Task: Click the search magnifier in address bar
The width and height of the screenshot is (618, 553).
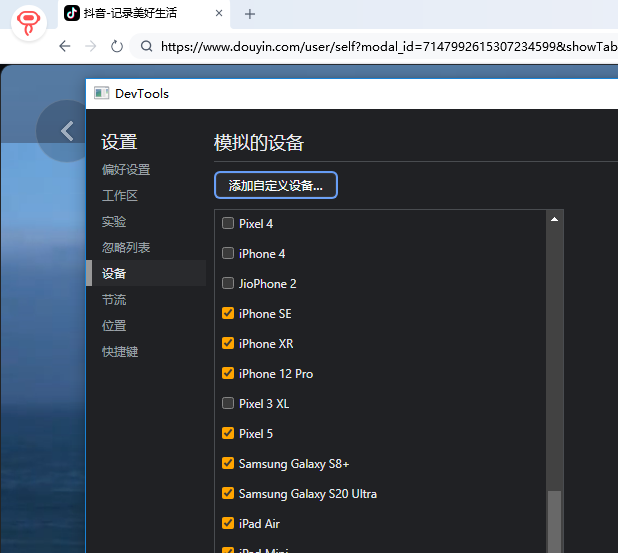Action: (x=147, y=47)
